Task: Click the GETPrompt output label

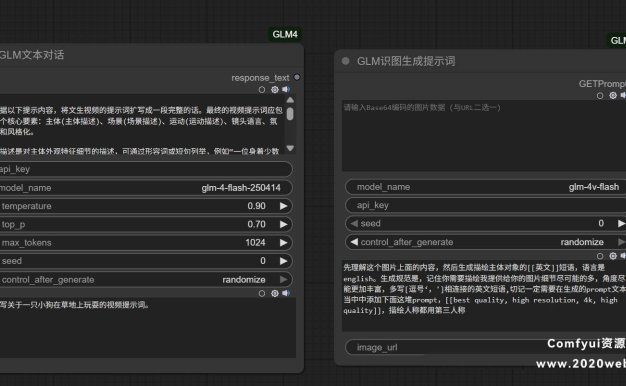Action: coord(602,84)
